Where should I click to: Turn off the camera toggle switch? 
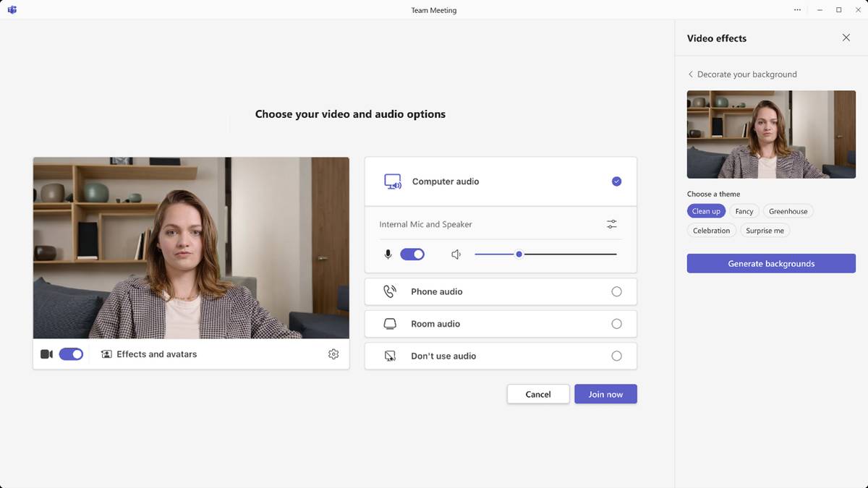[x=71, y=354]
